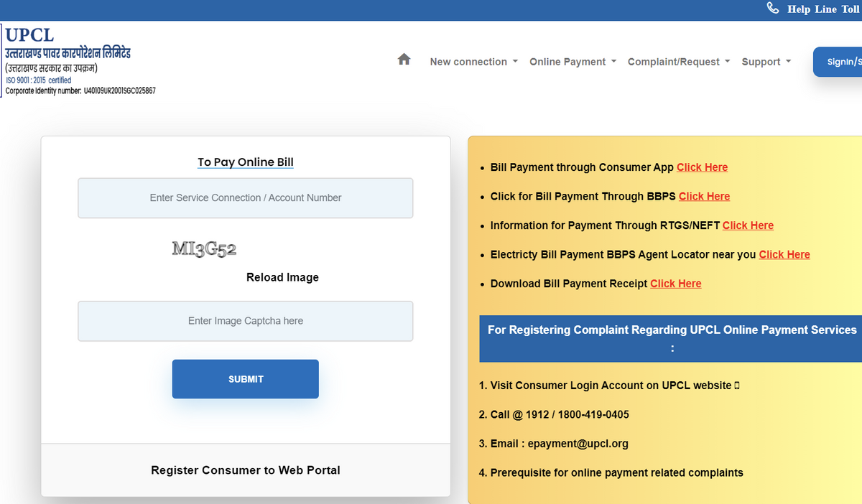Click the Enter Image Captcha field
862x504 pixels.
[245, 321]
